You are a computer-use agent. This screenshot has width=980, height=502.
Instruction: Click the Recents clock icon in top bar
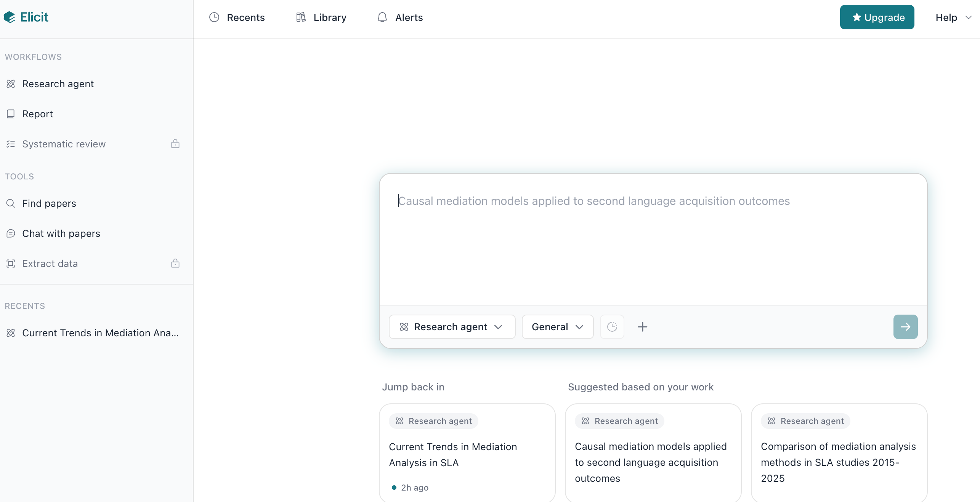pyautogui.click(x=214, y=18)
